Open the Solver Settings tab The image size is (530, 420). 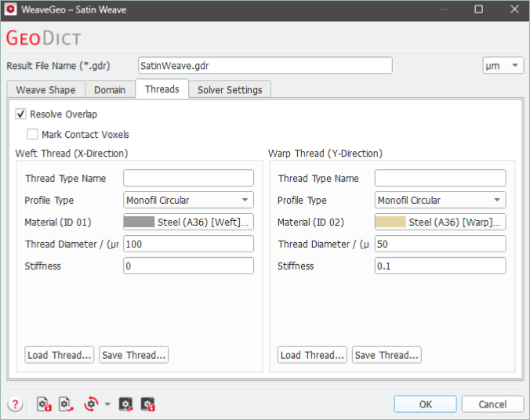[230, 90]
